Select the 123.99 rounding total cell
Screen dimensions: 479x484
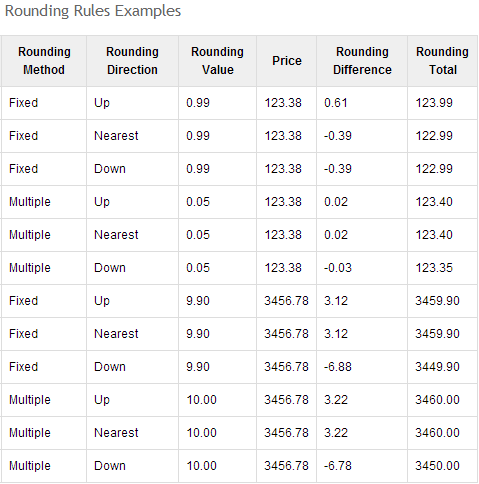point(442,103)
